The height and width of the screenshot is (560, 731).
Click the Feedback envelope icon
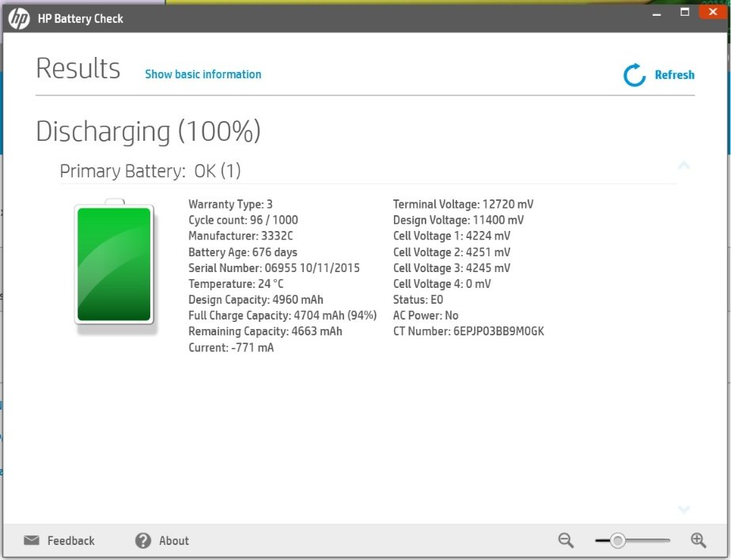tap(32, 541)
